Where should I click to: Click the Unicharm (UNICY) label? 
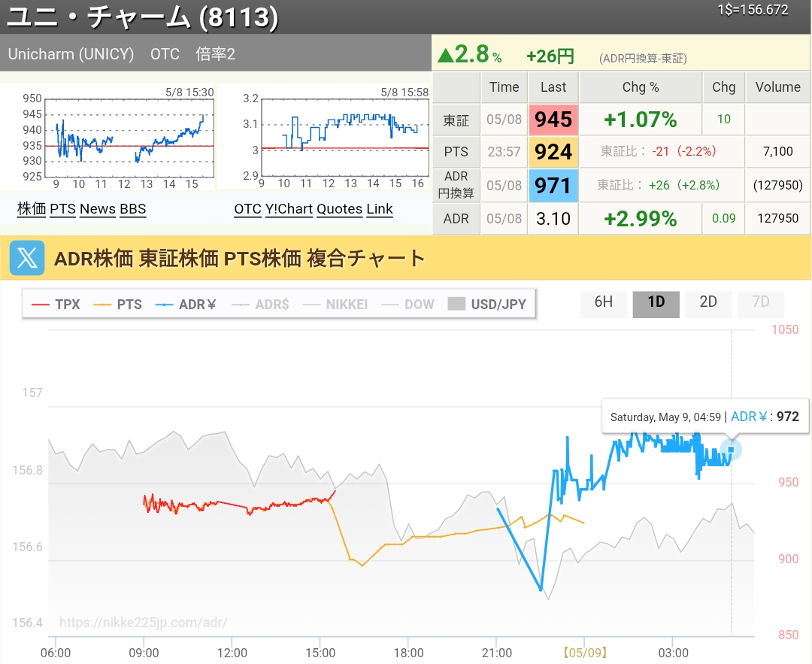71,54
